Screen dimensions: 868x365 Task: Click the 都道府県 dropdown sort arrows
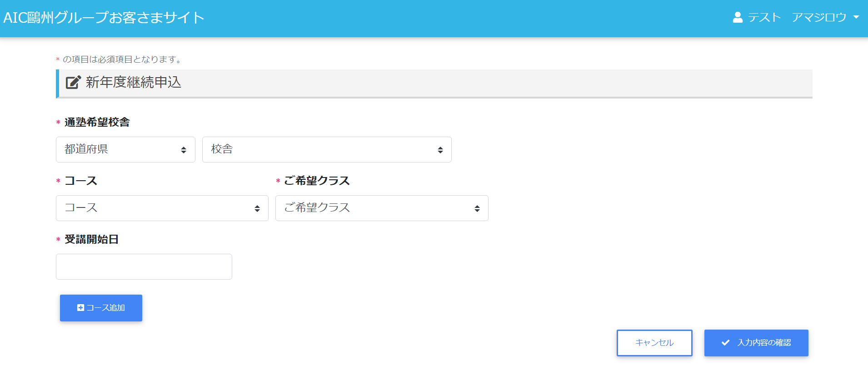pos(184,150)
